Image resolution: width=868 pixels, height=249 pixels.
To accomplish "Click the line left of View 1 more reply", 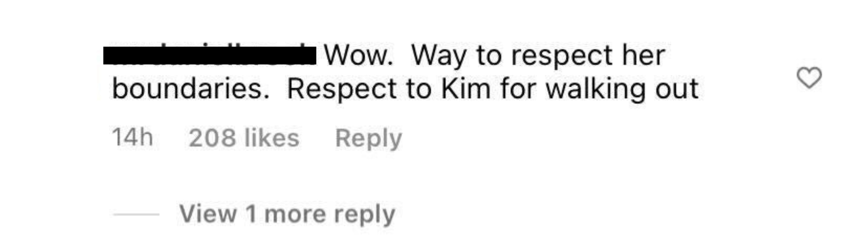I will [136, 214].
